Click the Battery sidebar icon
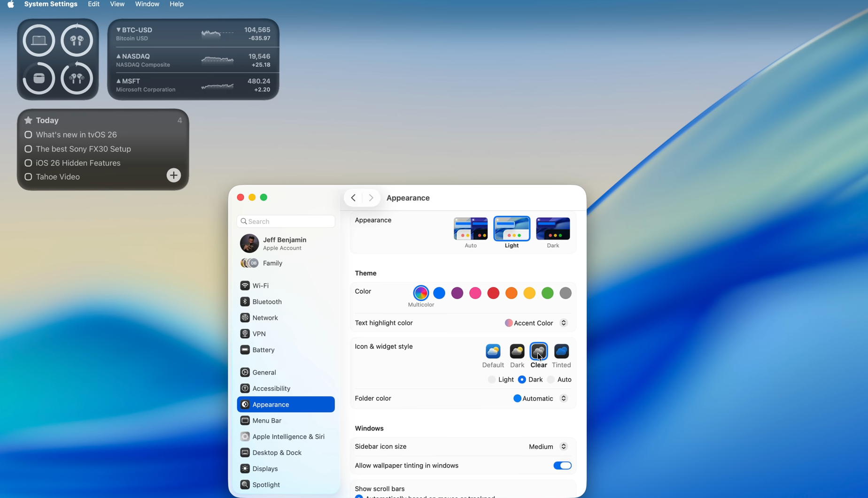 (245, 350)
